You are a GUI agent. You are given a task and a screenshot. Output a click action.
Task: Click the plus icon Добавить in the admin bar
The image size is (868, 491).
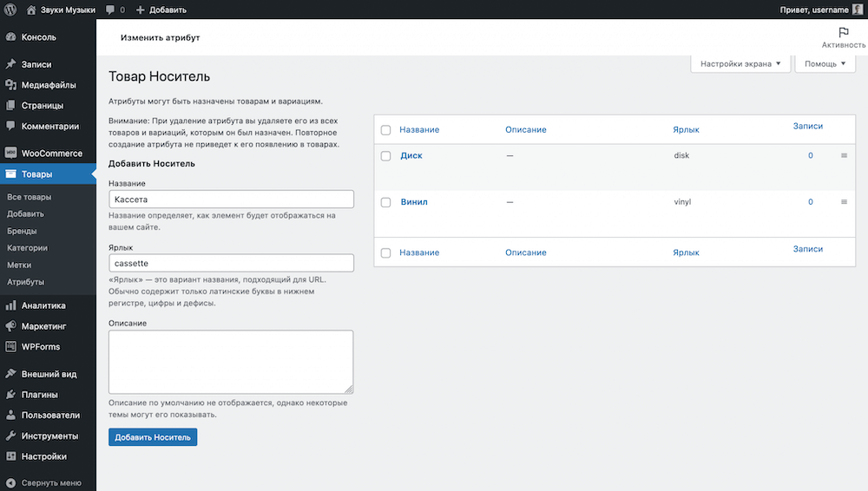coord(140,10)
